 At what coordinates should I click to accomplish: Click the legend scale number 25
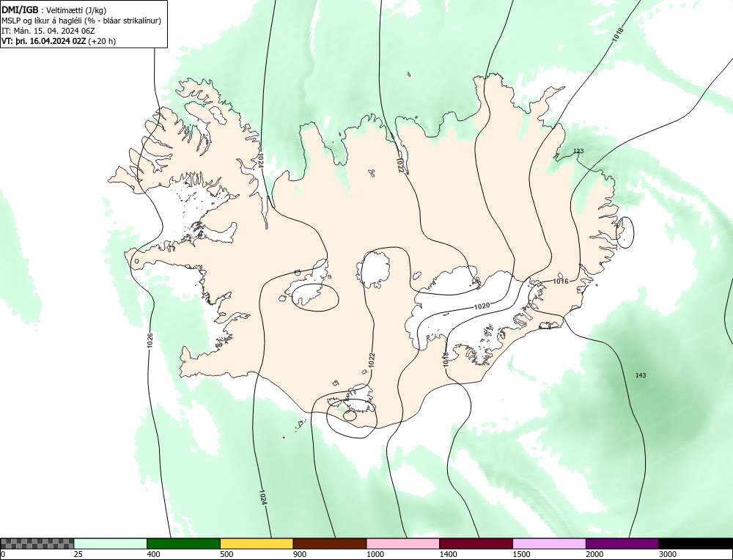(78, 554)
